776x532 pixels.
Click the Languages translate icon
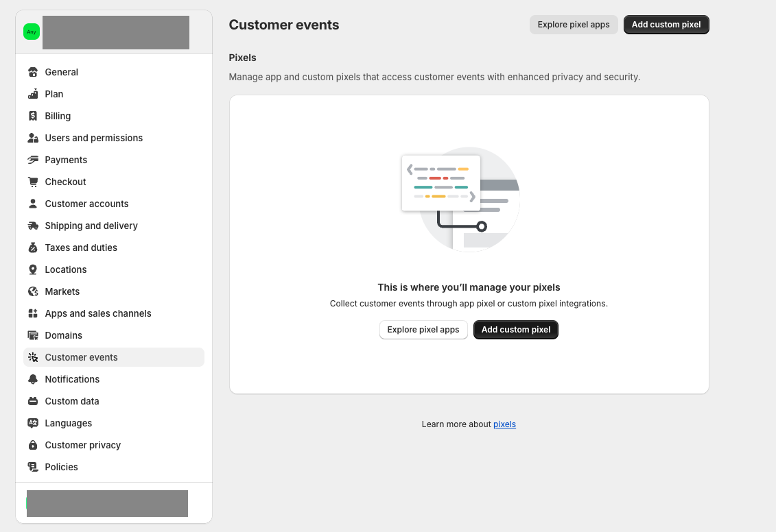[x=33, y=423]
